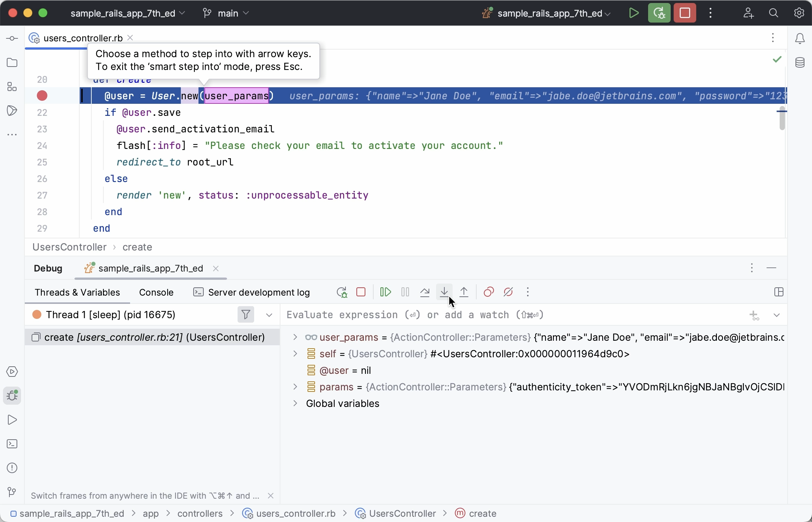Screen dimensions: 812x522
Task: Rerun debug session icon in debug toolbar
Action: pyautogui.click(x=342, y=292)
